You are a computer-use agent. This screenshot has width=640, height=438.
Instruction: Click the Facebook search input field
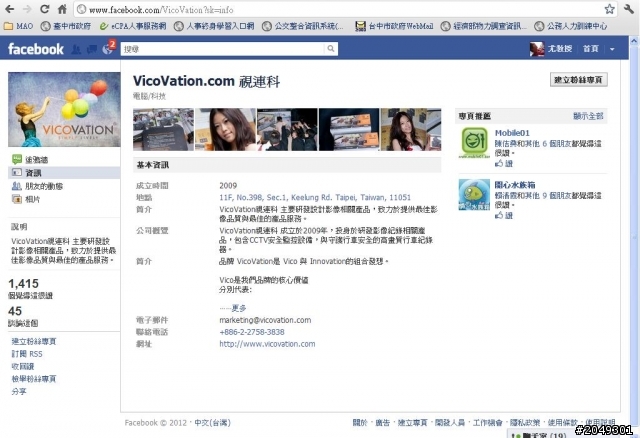(223, 49)
